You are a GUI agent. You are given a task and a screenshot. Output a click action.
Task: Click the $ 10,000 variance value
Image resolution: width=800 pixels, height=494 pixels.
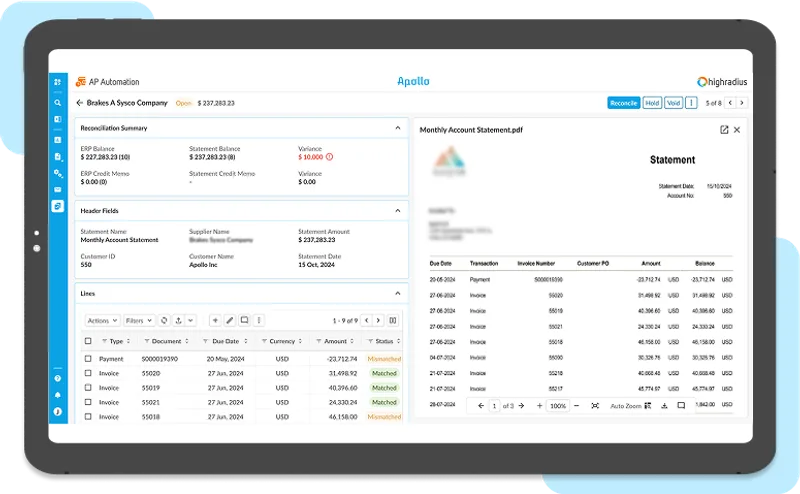[311, 157]
